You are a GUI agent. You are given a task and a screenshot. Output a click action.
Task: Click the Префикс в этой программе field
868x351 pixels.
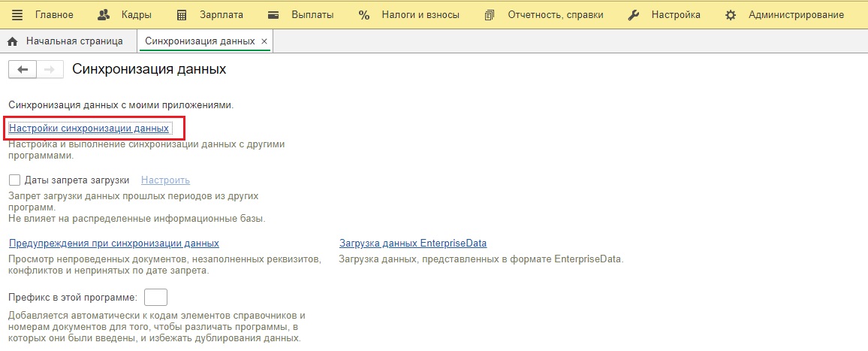tap(155, 297)
